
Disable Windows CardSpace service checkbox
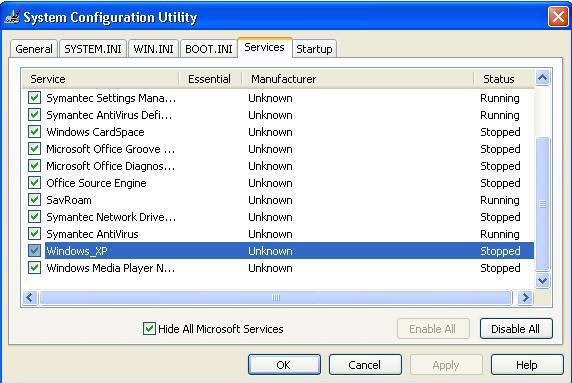(x=34, y=132)
